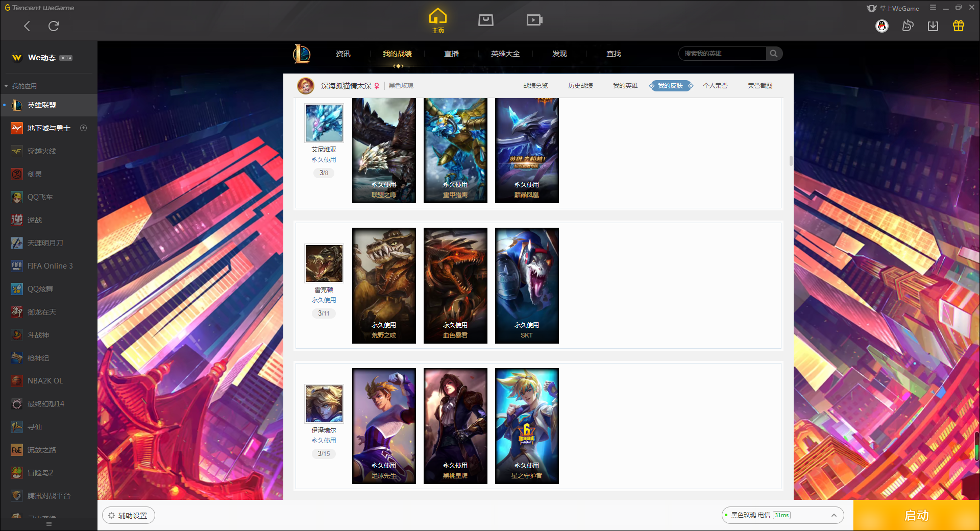This screenshot has width=980, height=531.
Task: Open 斗战神 game entry
Action: [x=48, y=335]
